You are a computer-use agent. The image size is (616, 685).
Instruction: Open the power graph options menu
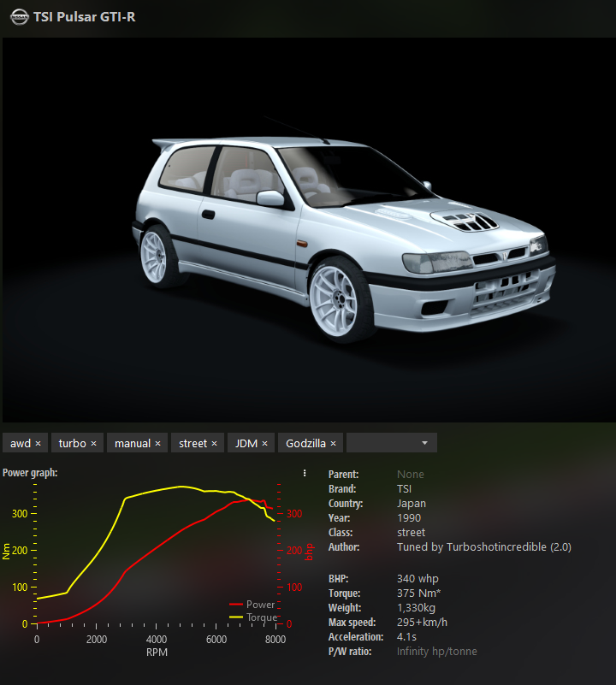(x=305, y=473)
